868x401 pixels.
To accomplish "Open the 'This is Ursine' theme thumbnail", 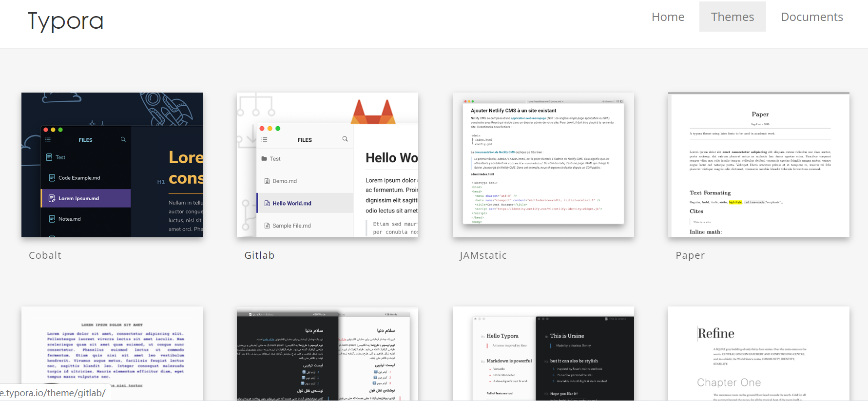I will (543, 353).
